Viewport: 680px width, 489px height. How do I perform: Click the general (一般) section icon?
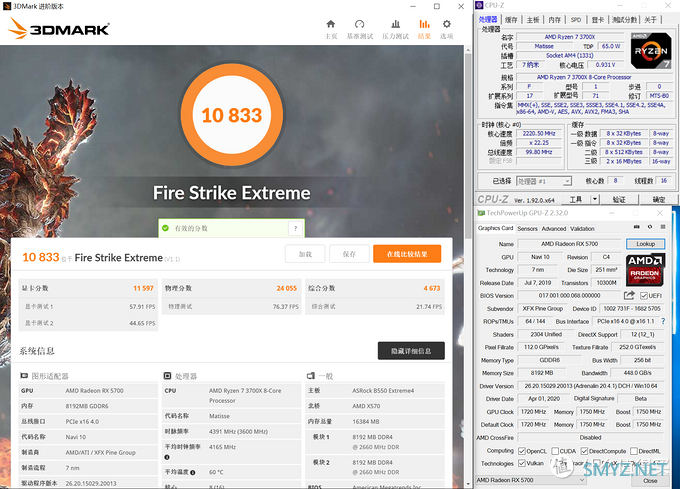tap(311, 376)
